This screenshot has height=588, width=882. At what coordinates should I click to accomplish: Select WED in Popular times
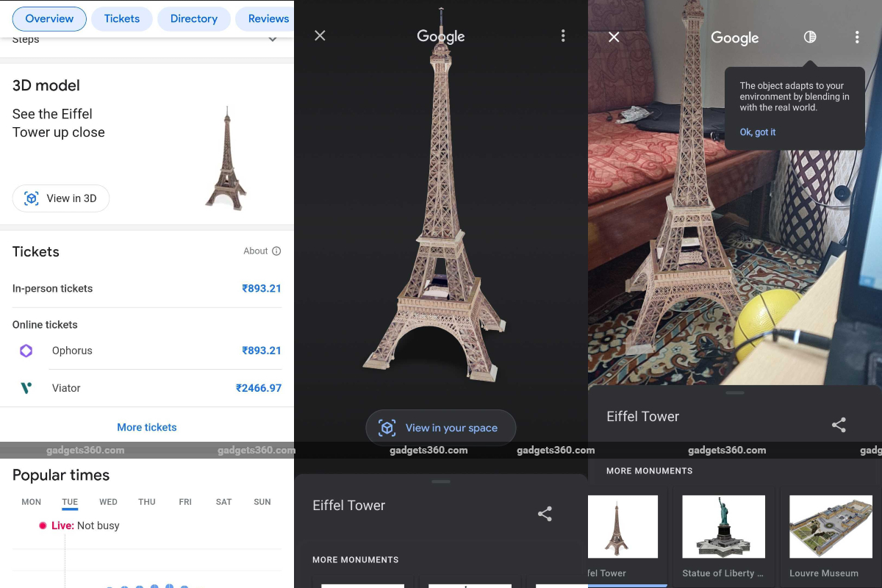point(108,502)
